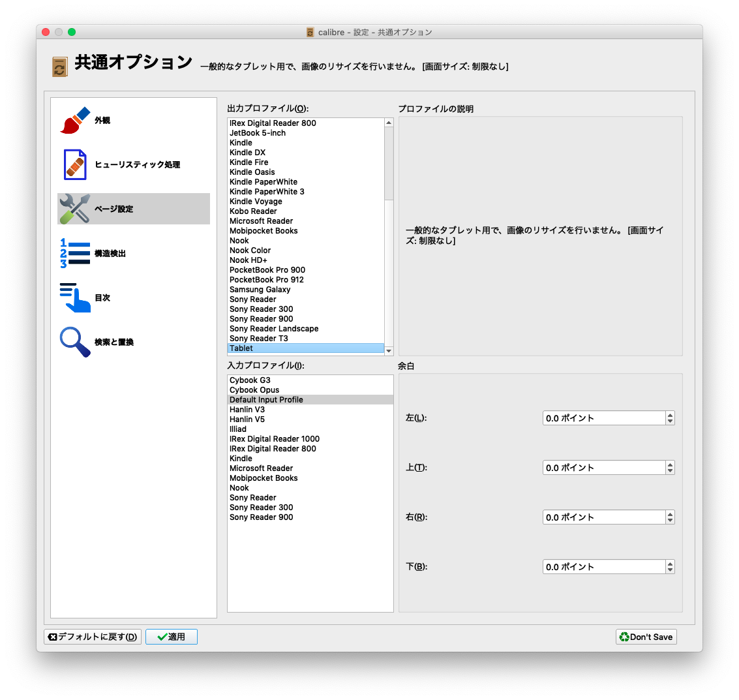
Task: Select Sony Reader T3 output profile
Action: coord(306,339)
